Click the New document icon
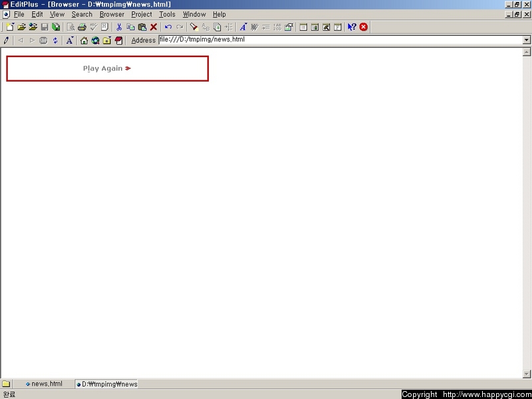The width and height of the screenshot is (532, 399). coord(10,27)
